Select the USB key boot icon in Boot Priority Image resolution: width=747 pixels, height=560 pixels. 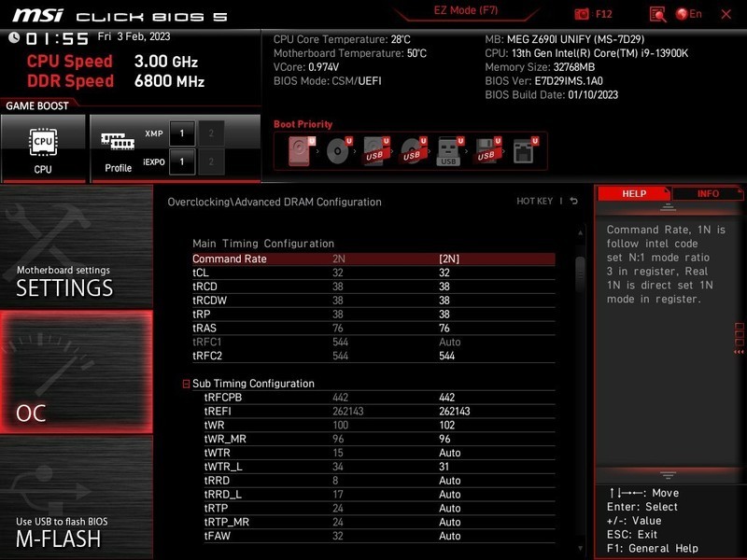(x=448, y=149)
